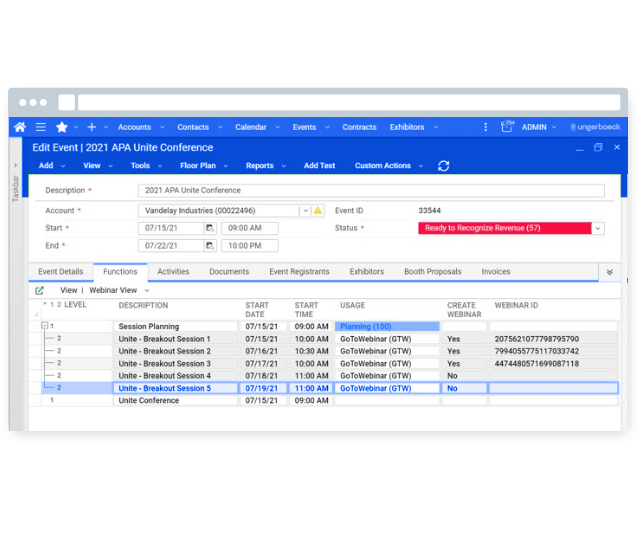Open the Webinar View dropdown
The width and height of the screenshot is (640, 540).
coord(119,290)
